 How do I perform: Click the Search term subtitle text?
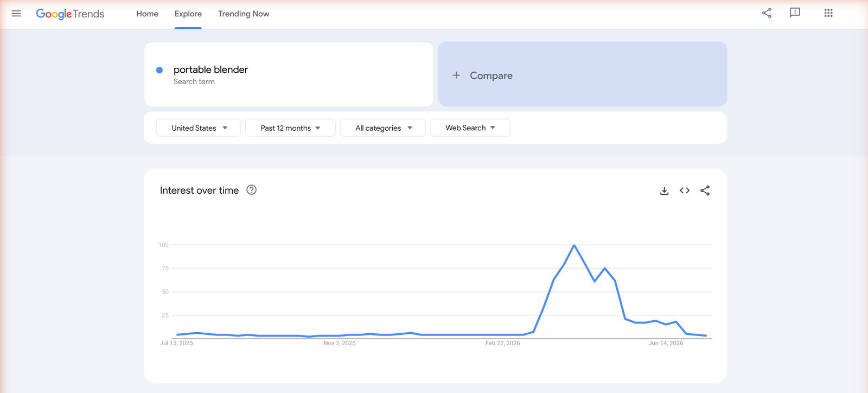coord(194,82)
